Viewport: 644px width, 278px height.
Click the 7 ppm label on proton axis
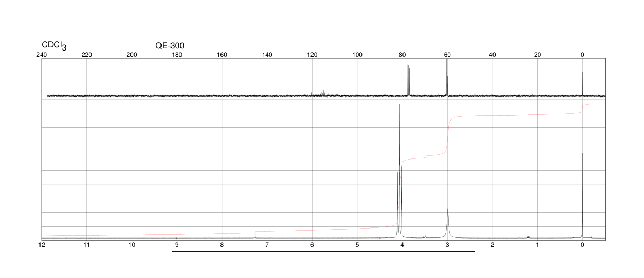(x=267, y=245)
